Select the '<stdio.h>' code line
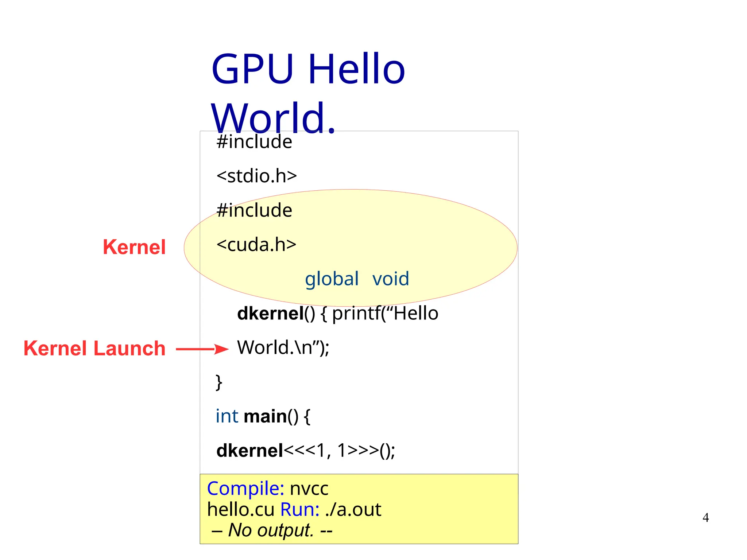This screenshot has height=560, width=747. 257,176
